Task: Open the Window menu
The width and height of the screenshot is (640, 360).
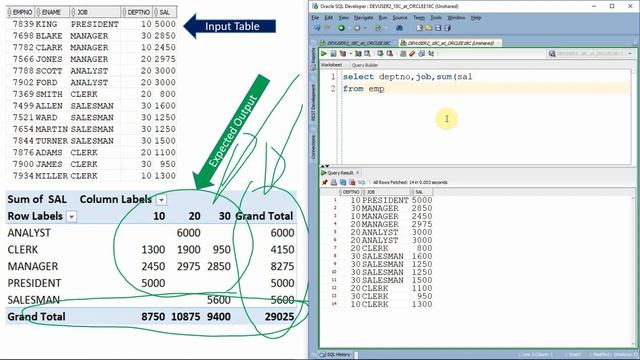Action: coord(456,18)
